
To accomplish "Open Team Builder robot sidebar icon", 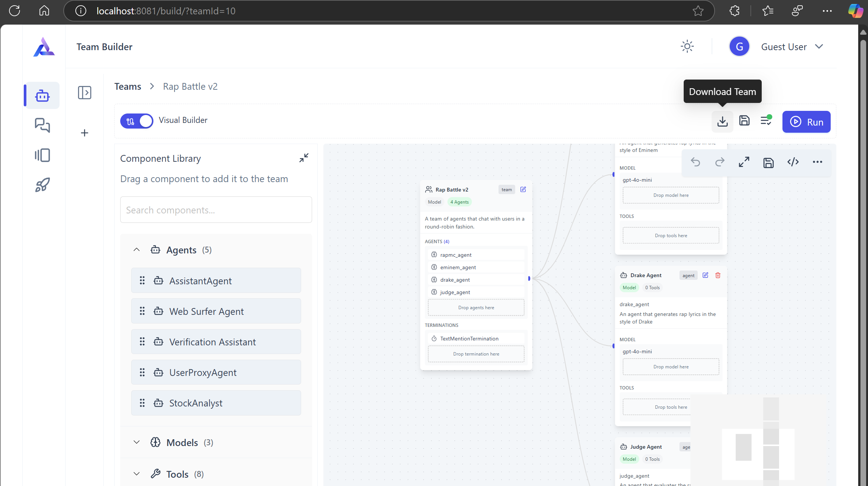I will pos(42,95).
